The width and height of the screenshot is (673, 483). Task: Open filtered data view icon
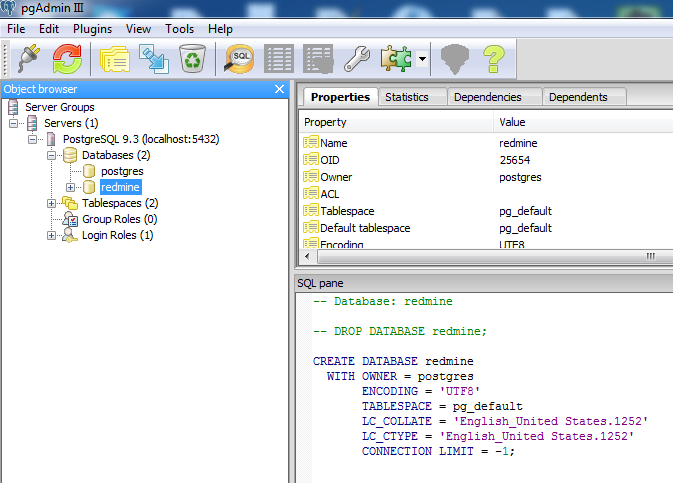coord(318,59)
